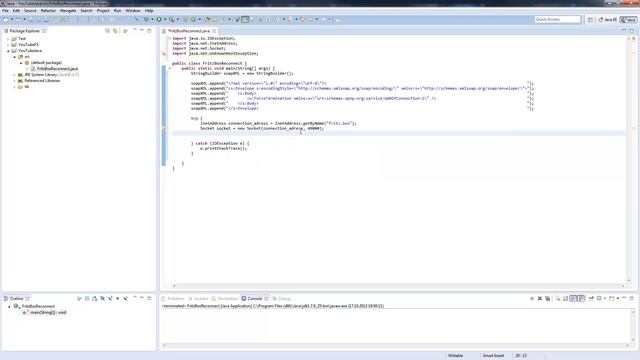Image resolution: width=640 pixels, height=360 pixels.
Task: Open the Project menu
Action: (x=103, y=11)
